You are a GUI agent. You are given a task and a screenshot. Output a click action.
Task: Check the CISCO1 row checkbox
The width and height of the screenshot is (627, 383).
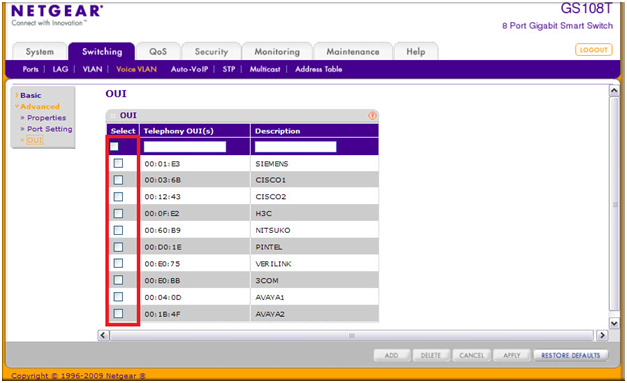pos(118,180)
